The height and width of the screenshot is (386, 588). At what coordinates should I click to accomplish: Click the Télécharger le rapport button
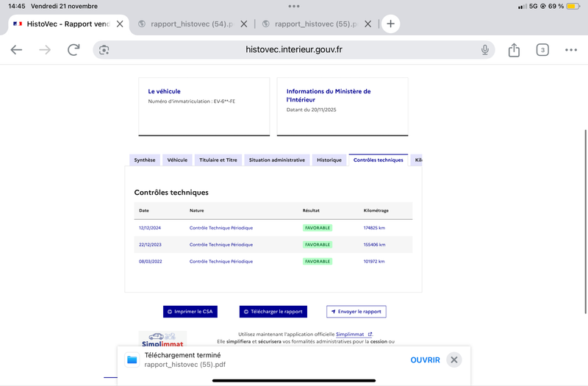click(x=273, y=312)
